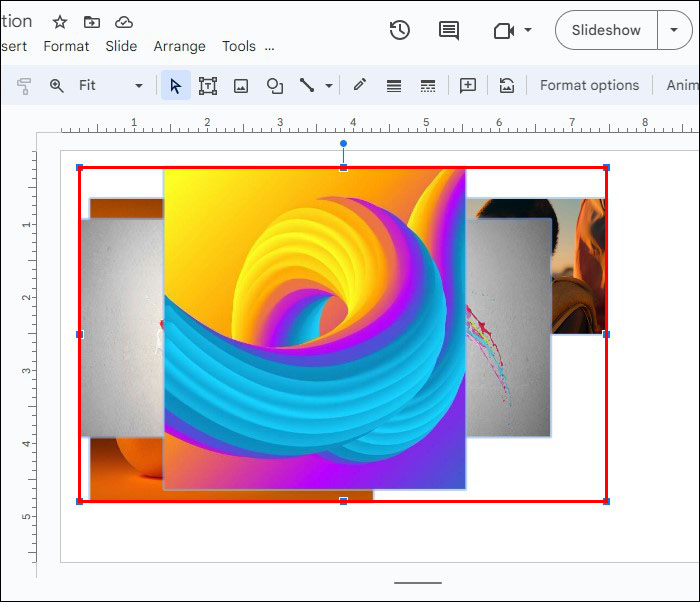
Task: Click the add comment toolbar icon
Action: point(467,86)
